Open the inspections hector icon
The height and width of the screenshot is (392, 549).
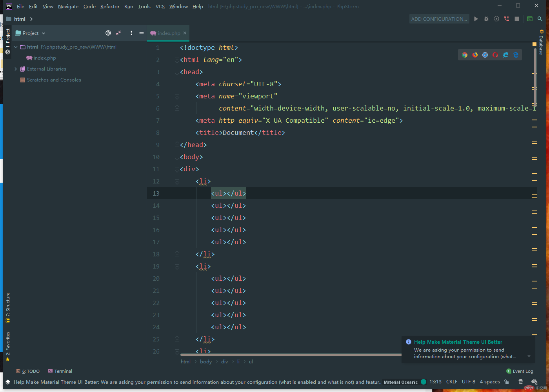[x=521, y=382]
